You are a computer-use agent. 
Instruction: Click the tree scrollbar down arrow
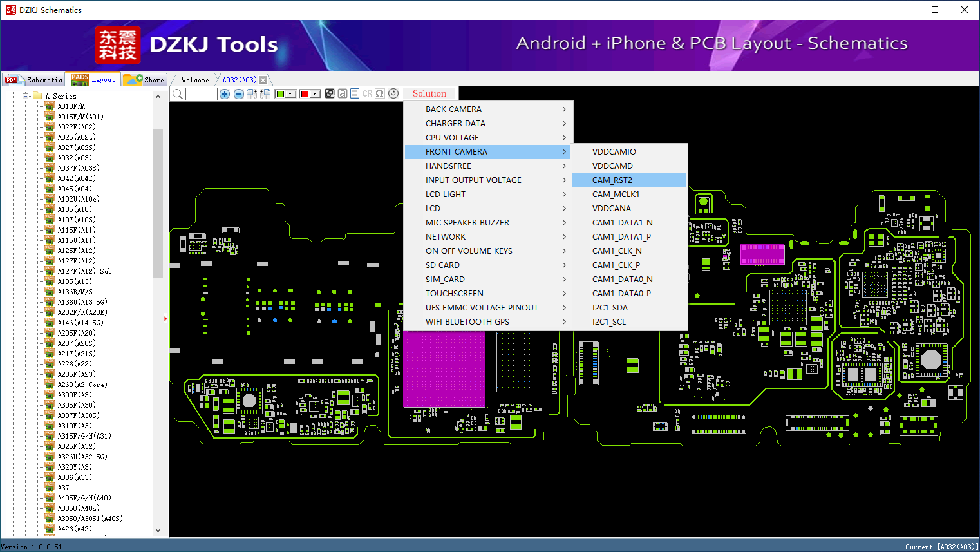[158, 531]
